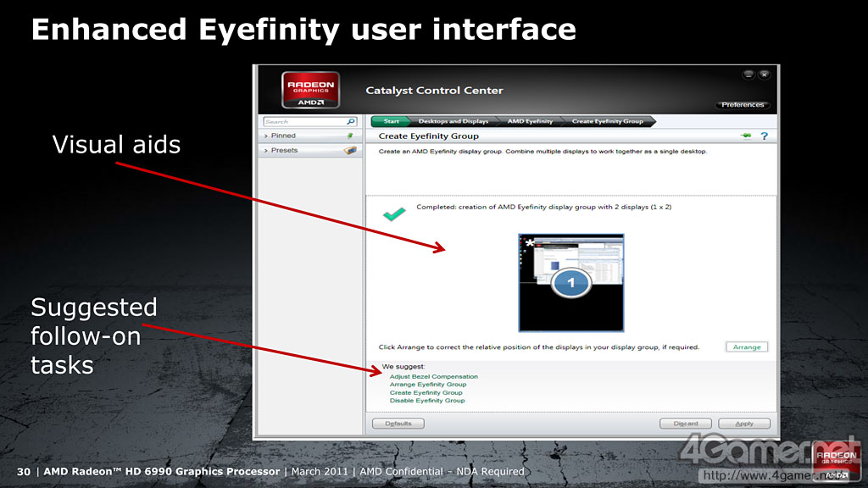Click the Start breadcrumb tab

[391, 121]
